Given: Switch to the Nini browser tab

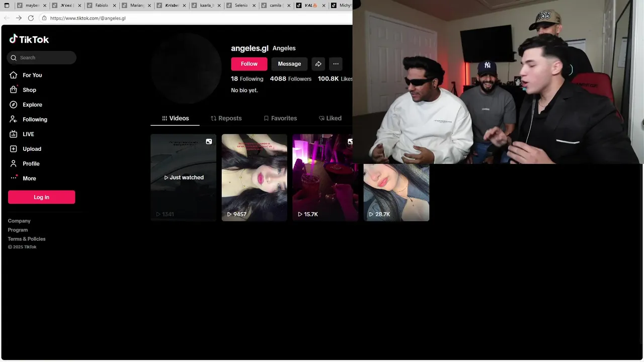Looking at the screenshot, I should tap(67, 6).
